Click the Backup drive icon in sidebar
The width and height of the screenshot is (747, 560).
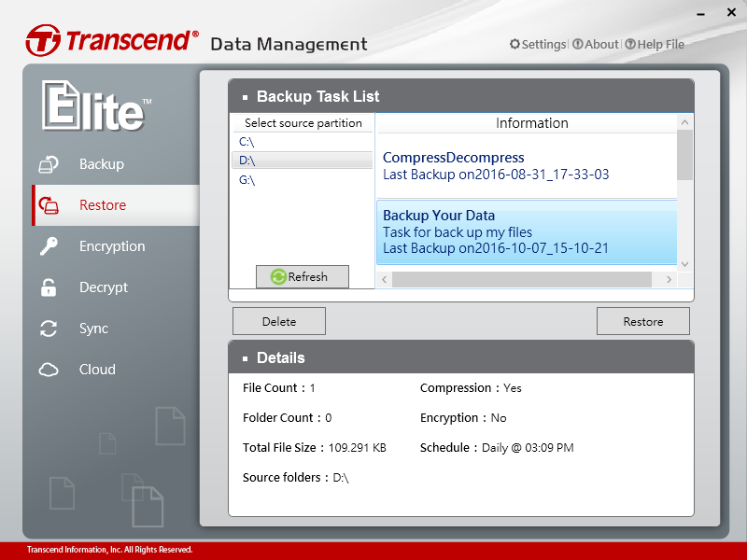point(49,165)
